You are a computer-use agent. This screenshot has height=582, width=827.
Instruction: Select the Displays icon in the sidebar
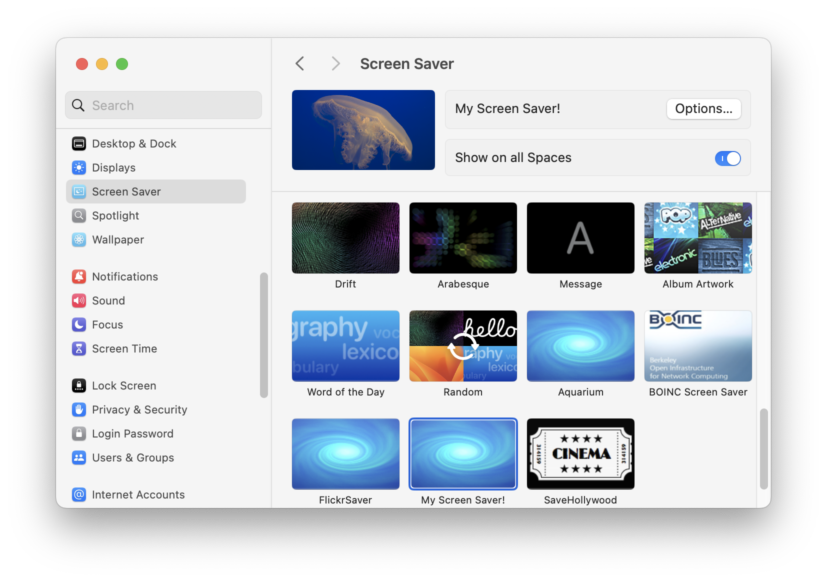79,167
